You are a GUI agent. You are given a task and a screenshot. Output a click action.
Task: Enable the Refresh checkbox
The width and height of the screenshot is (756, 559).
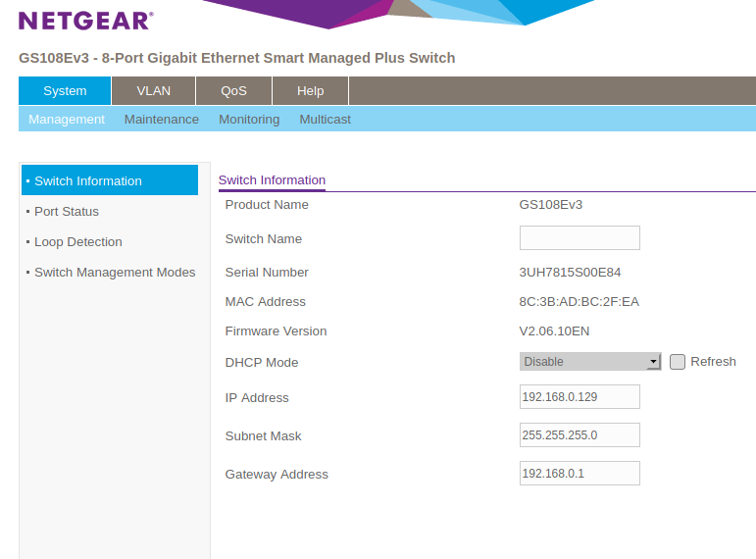coord(678,362)
